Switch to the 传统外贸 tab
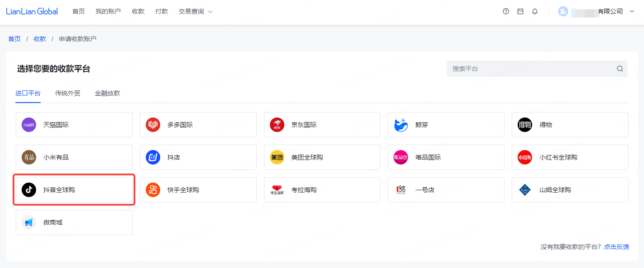The height and width of the screenshot is (268, 644). 68,94
